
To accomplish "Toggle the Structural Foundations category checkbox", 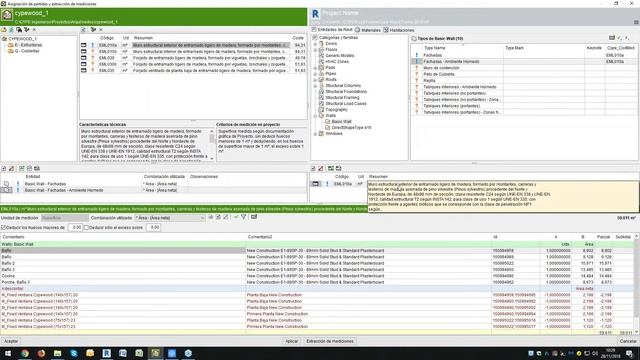I will pos(321,92).
